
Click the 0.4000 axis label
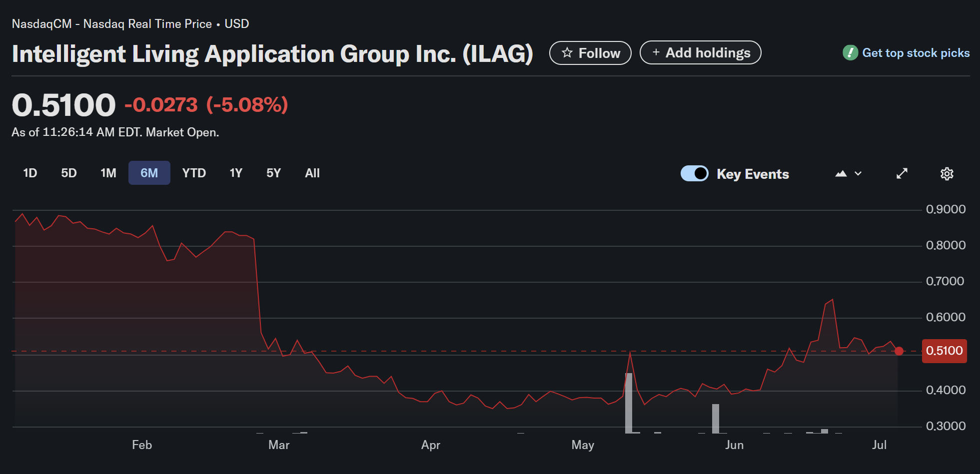tap(946, 390)
